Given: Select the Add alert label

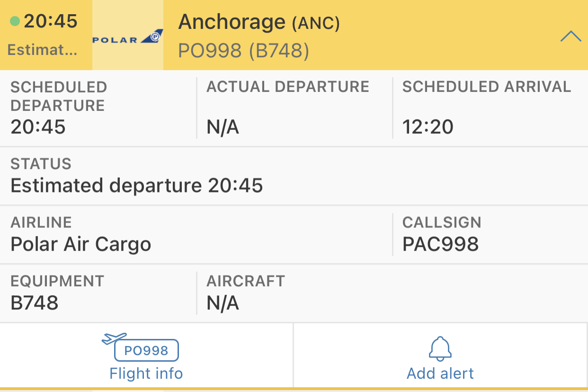Looking at the screenshot, I should pos(440,374).
